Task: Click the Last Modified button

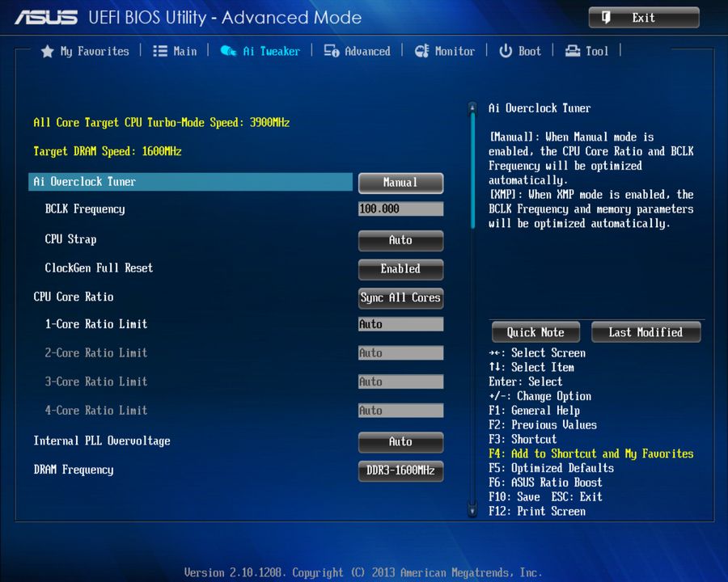Action: click(x=645, y=331)
